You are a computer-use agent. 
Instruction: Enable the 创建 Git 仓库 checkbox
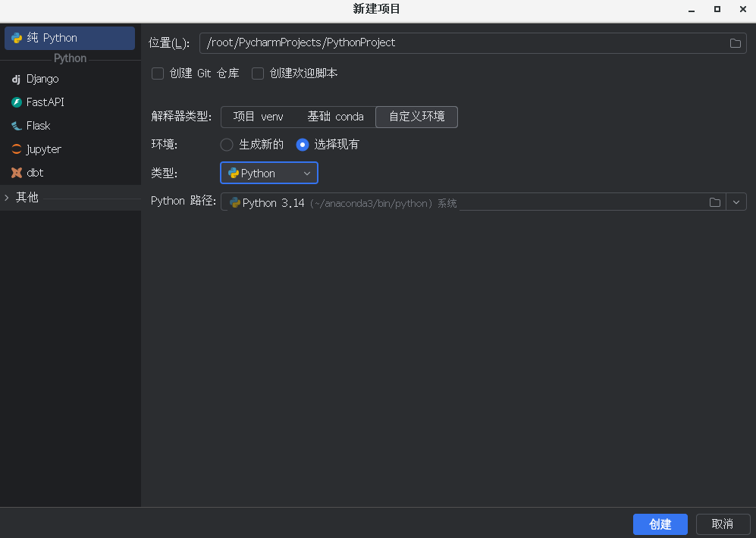coord(158,74)
